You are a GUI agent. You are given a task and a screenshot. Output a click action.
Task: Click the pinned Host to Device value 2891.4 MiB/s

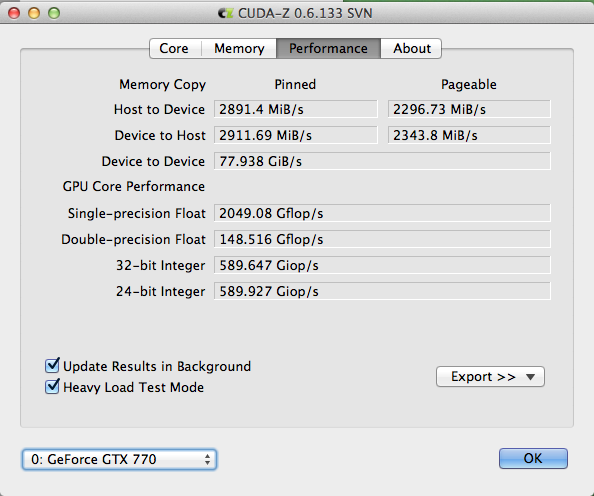coord(296,109)
